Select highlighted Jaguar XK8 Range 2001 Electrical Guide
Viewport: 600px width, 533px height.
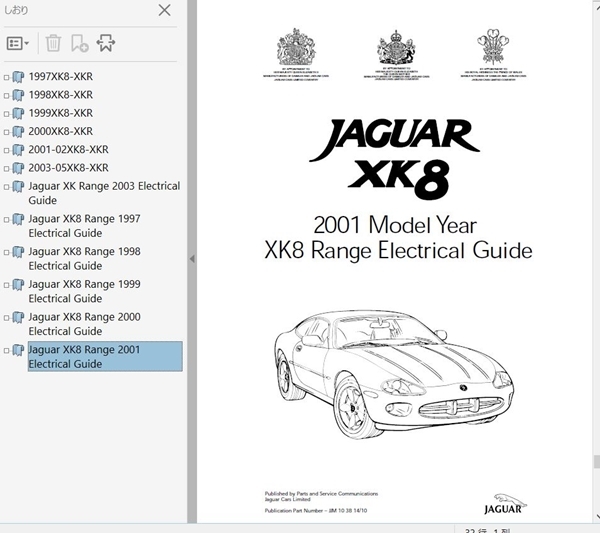pyautogui.click(x=105, y=357)
